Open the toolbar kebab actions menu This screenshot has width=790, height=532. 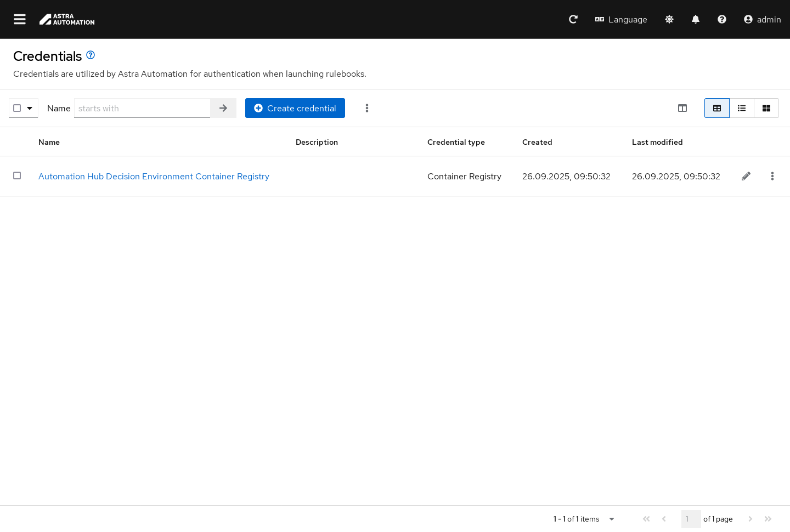tap(367, 108)
